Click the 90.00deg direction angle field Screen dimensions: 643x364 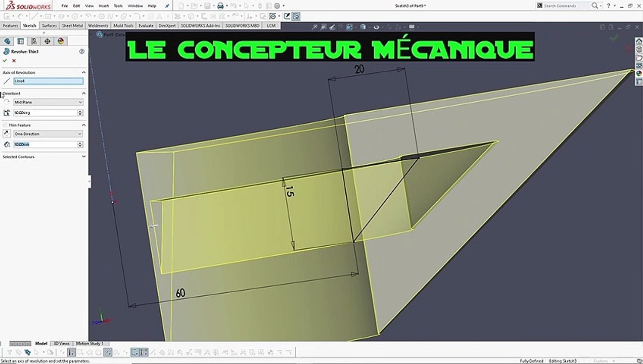coord(45,113)
